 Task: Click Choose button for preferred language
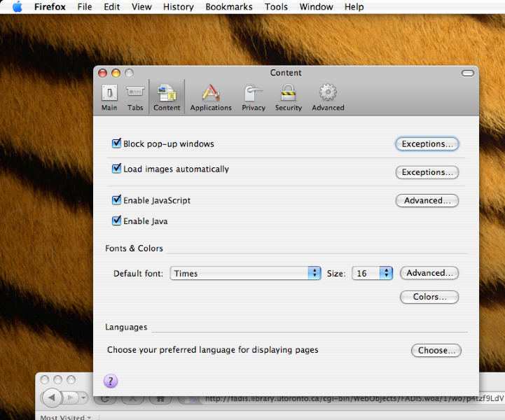436,350
